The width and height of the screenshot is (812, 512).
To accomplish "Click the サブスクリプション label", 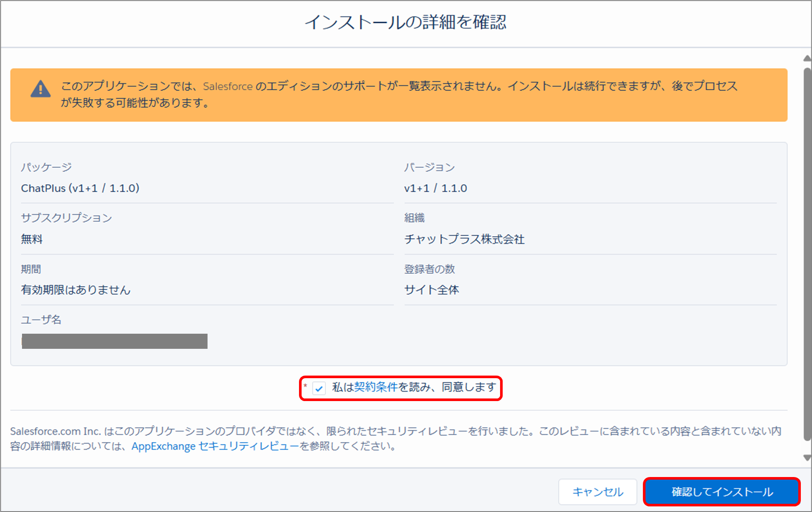I will pos(66,218).
